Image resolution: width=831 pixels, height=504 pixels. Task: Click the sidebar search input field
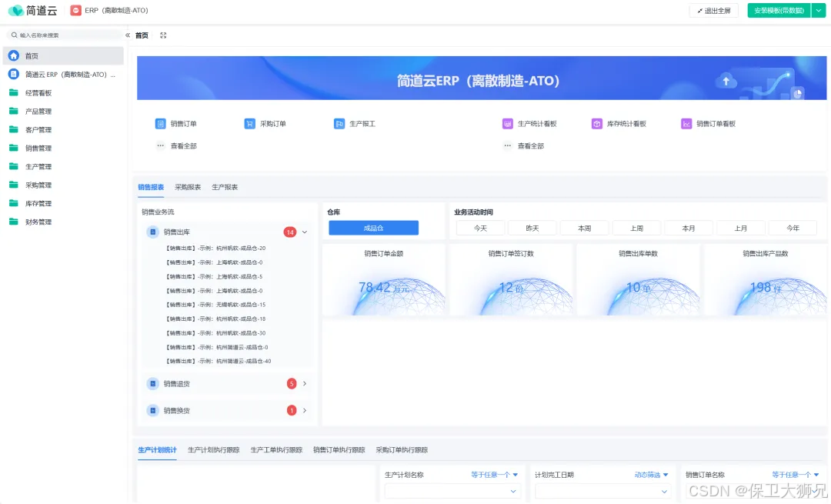coord(65,35)
